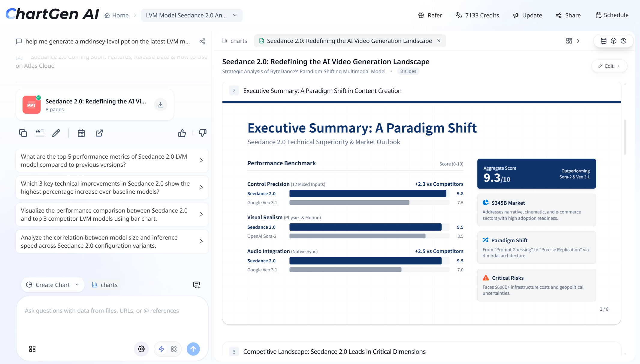Open the apps grid icon in the input box

(x=32, y=349)
